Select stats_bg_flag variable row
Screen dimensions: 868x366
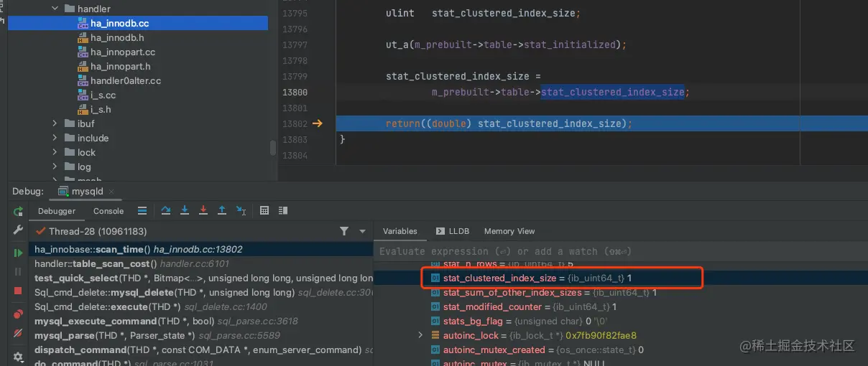click(x=622, y=321)
